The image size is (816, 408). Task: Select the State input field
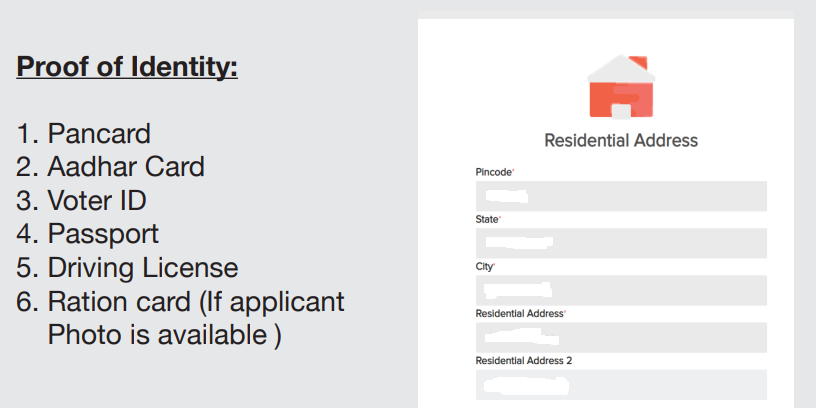621,243
